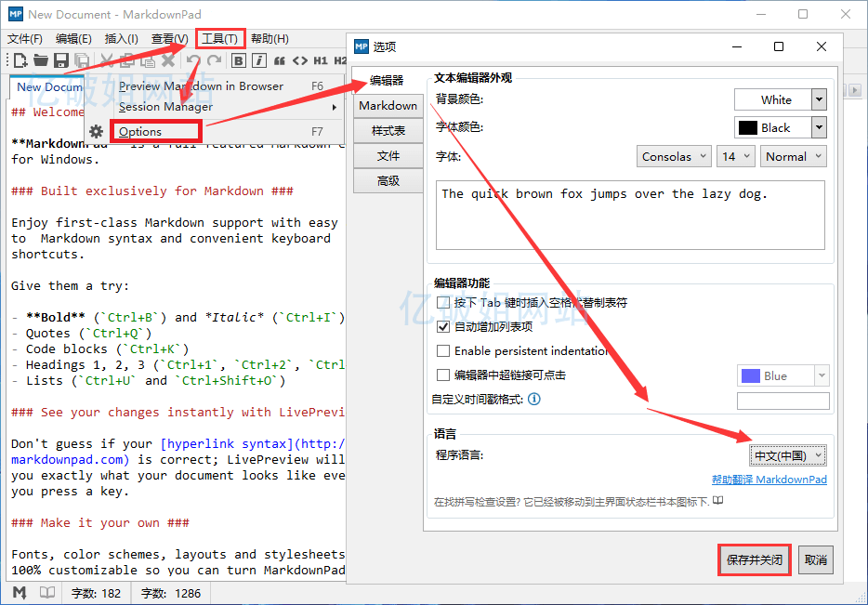Change the hyperlink color from Blue swatch

coord(783,375)
